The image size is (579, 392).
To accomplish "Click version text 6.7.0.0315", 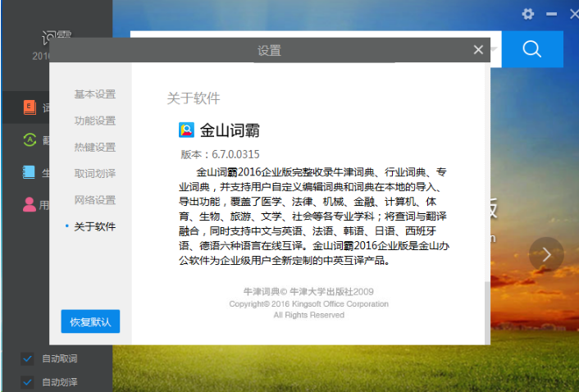I will 235,154.
